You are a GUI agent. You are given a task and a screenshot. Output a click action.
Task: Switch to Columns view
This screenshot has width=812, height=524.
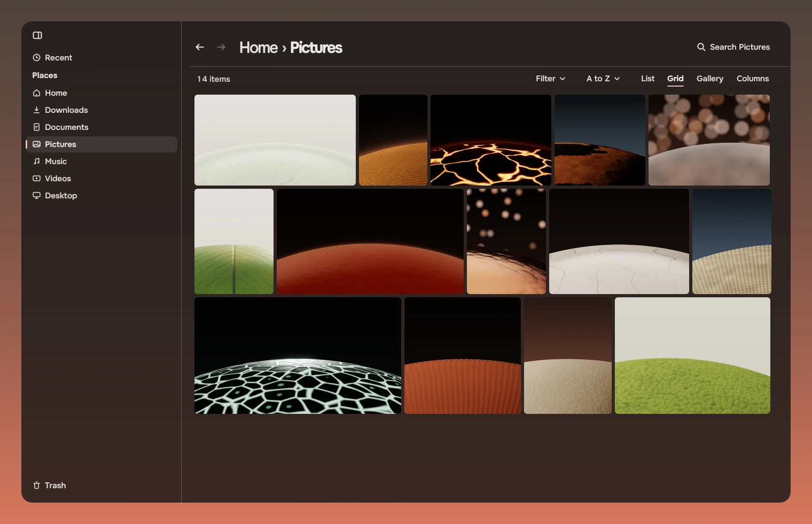point(753,78)
